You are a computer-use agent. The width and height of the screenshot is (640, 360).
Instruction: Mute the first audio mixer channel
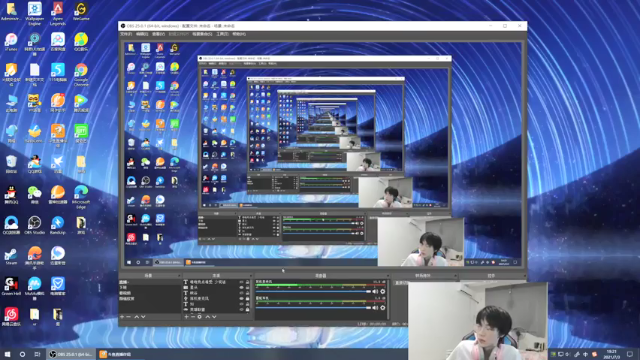point(375,291)
